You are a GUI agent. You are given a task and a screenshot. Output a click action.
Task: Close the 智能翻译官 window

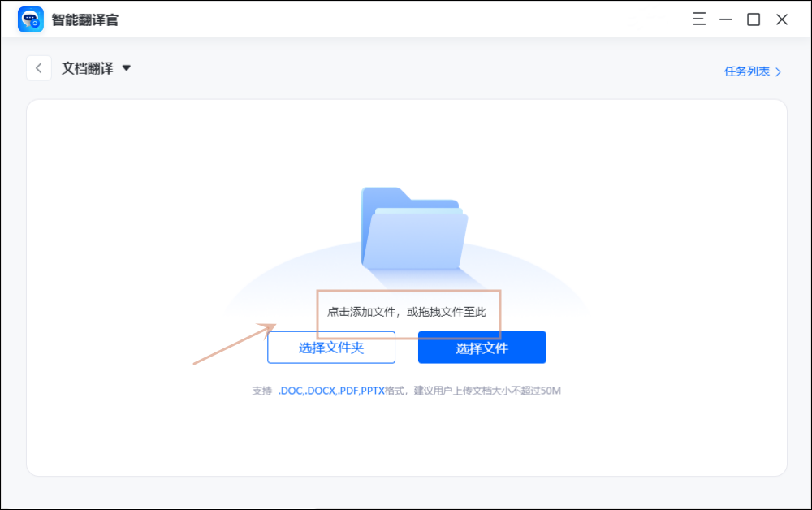click(x=782, y=19)
